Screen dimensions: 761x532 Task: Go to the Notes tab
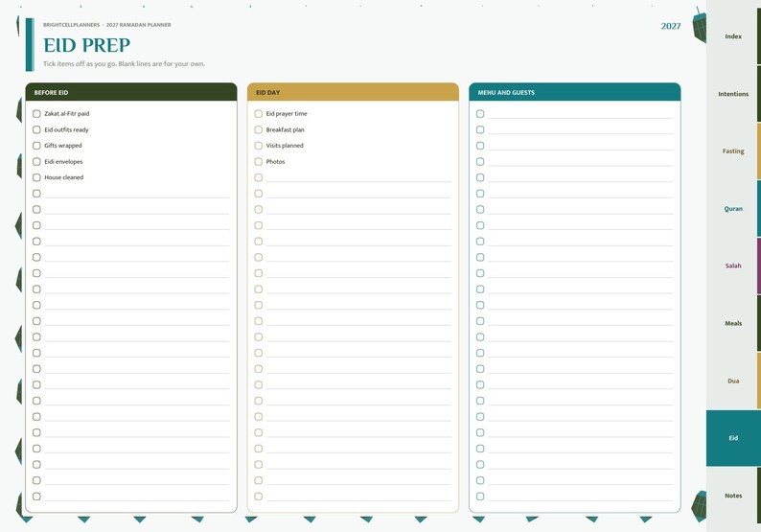click(x=733, y=496)
